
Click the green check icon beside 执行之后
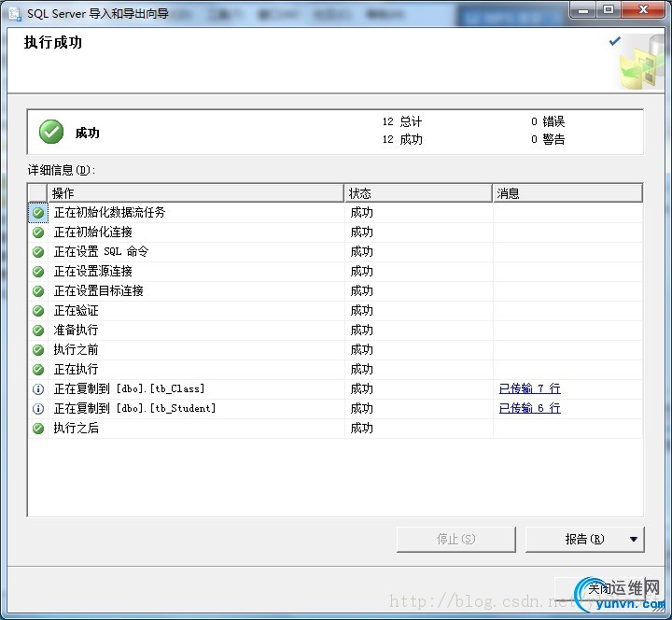click(38, 429)
